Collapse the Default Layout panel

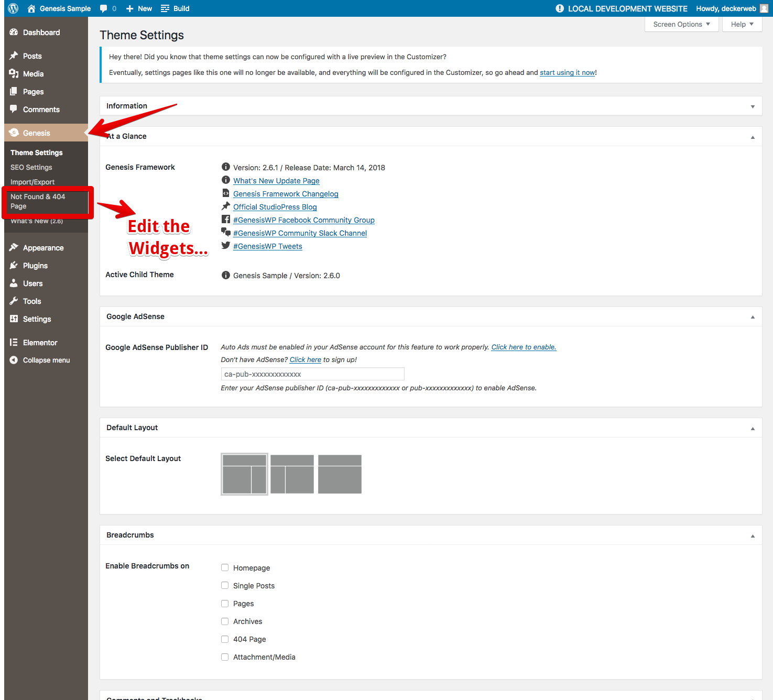753,428
